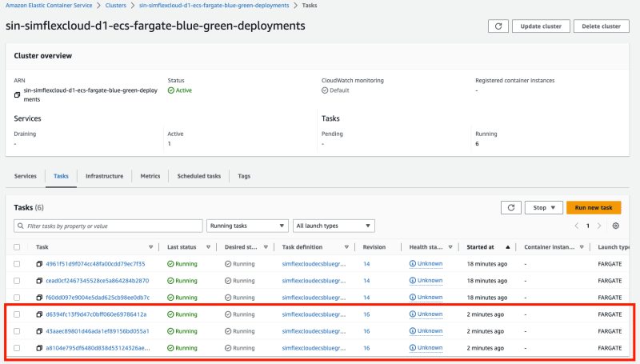640x364 pixels.
Task: Open the Tags tab
Action: point(244,176)
